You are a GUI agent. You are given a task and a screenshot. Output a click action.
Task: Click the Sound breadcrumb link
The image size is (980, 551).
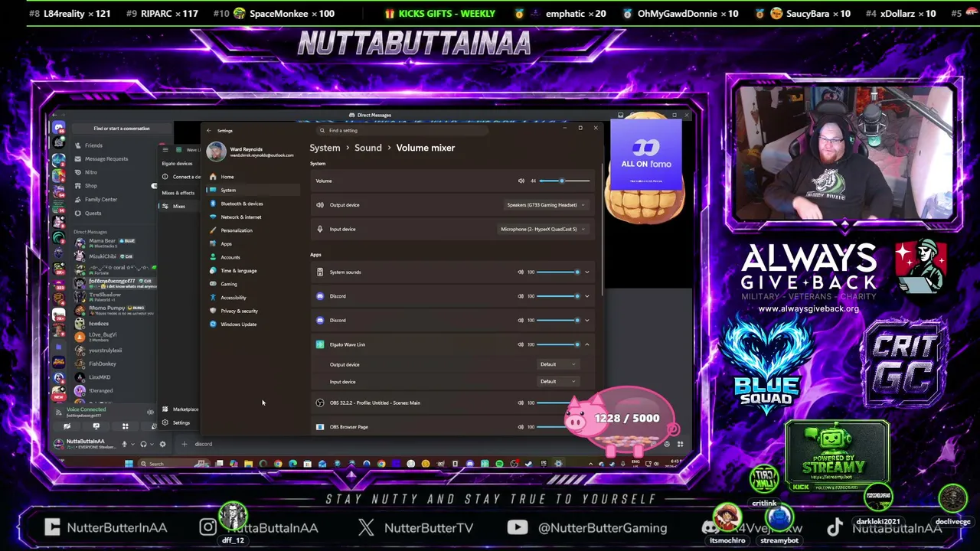pos(367,148)
